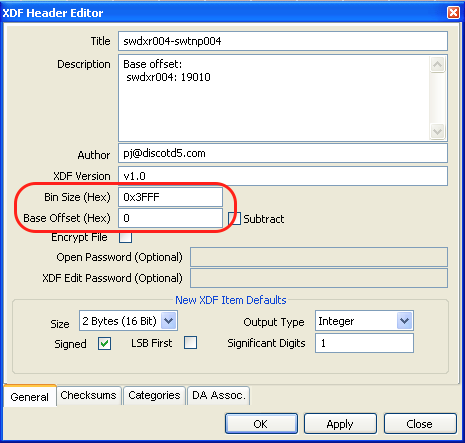Click the Significant Digits input field
This screenshot has width=465, height=443.
click(x=364, y=343)
